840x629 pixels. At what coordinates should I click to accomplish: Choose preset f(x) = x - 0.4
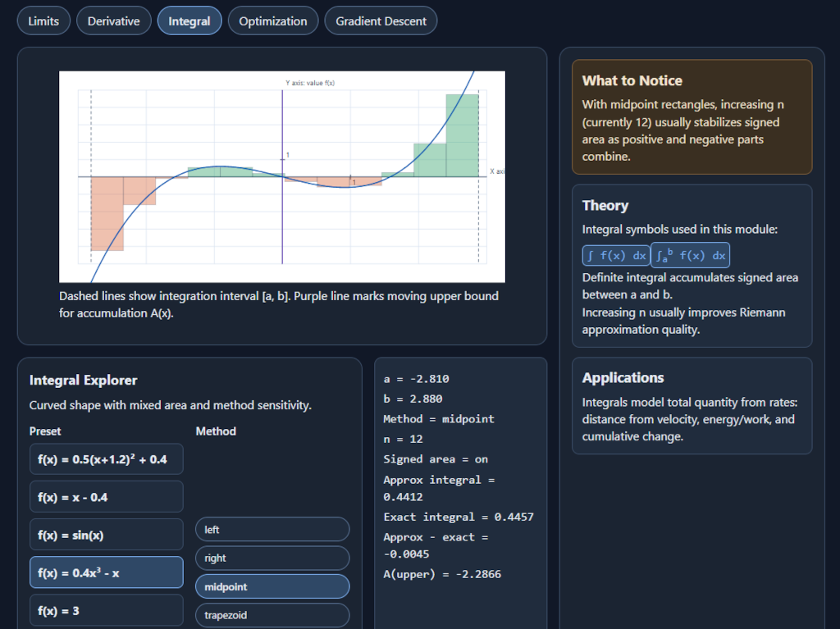tap(107, 497)
